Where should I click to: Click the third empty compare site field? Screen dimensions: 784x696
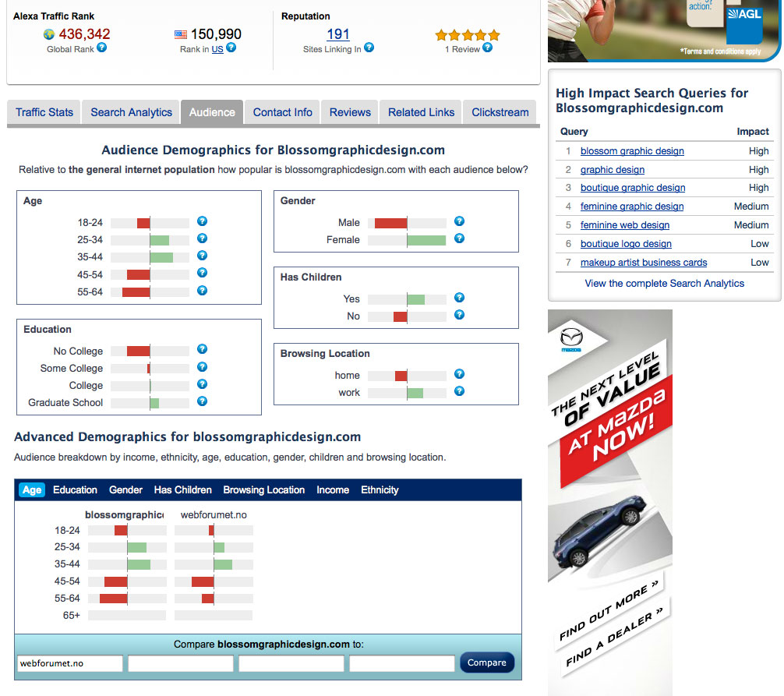click(291, 663)
